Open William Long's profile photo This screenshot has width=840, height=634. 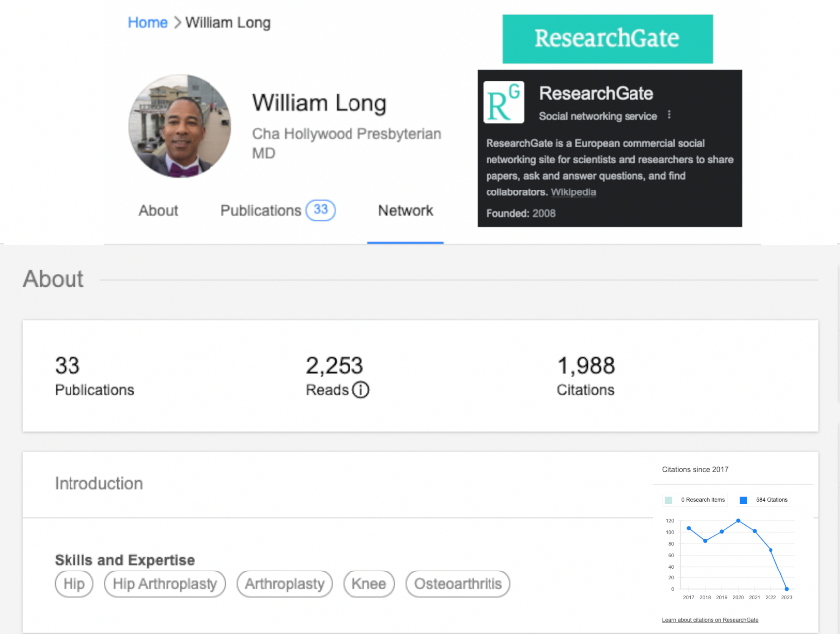(180, 126)
